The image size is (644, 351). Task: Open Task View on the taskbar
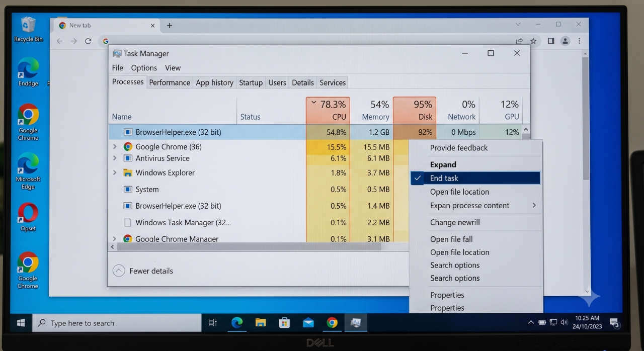click(x=212, y=323)
